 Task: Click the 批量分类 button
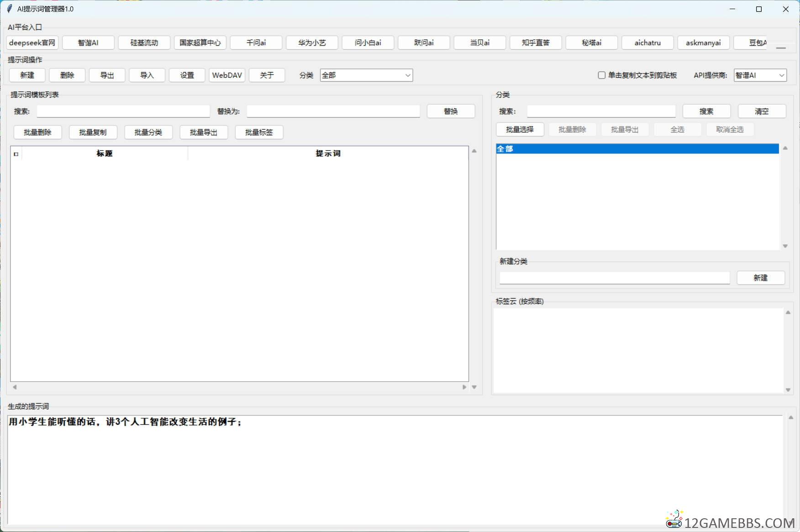coord(148,132)
